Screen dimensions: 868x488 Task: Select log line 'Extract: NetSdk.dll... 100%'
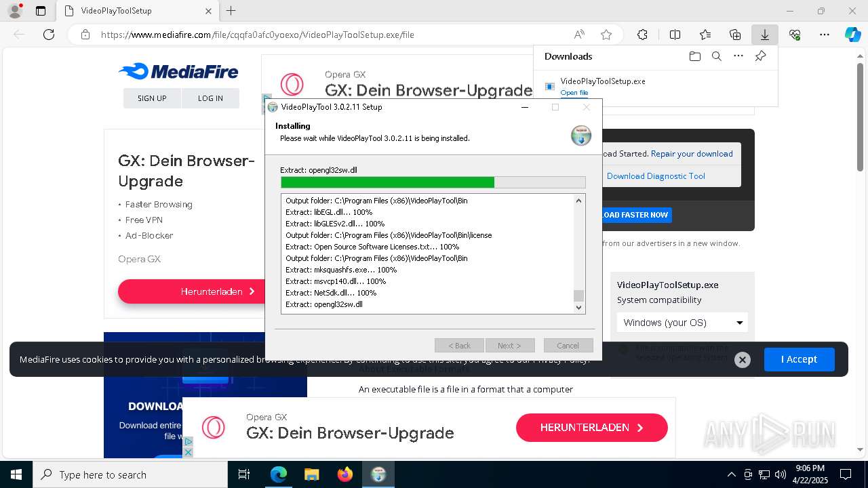pyautogui.click(x=331, y=293)
